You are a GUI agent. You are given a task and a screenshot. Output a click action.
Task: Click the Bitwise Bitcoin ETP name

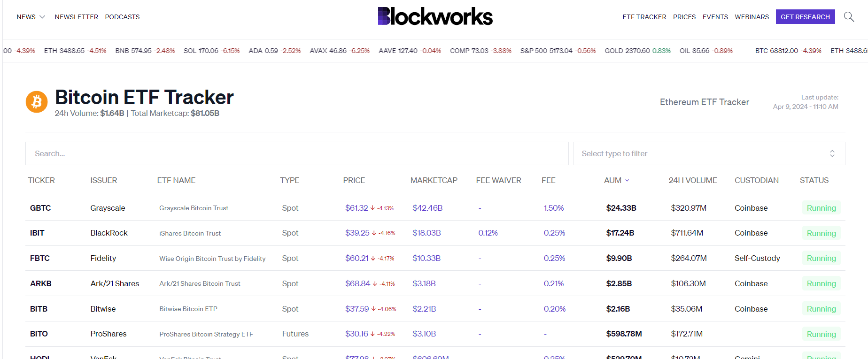click(188, 309)
